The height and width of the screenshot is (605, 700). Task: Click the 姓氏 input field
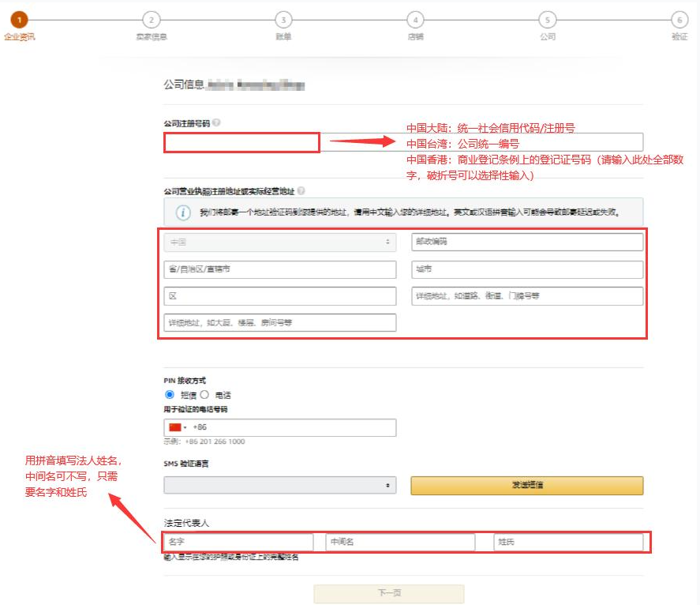[568, 542]
